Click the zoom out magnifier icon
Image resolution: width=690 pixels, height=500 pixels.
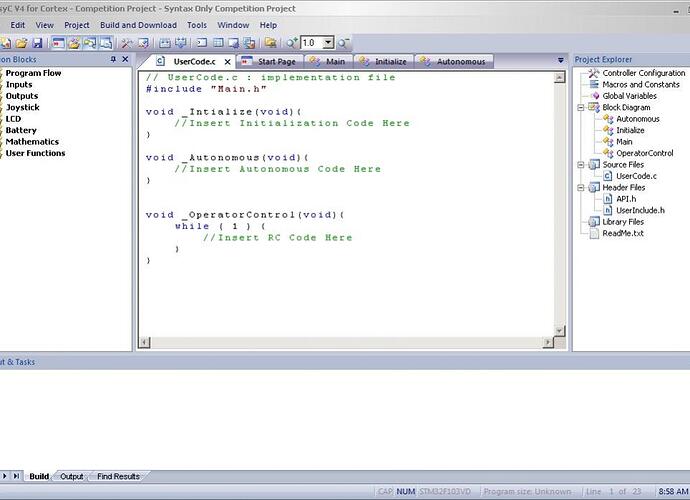click(343, 43)
